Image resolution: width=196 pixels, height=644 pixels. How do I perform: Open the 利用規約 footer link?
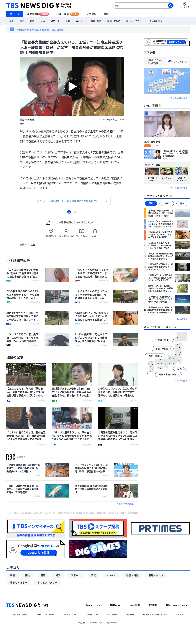(x=130, y=614)
